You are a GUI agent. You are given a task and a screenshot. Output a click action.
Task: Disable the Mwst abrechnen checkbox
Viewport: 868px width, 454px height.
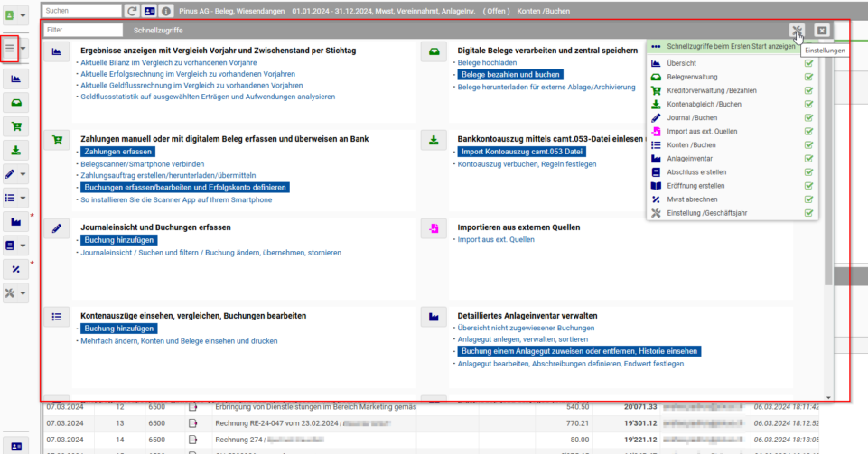coord(808,199)
